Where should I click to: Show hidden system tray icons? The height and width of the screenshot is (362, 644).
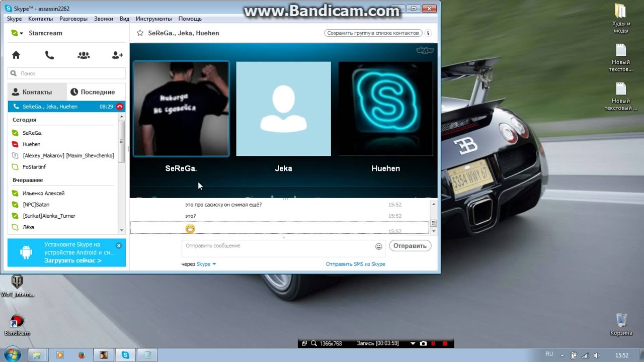[562, 355]
